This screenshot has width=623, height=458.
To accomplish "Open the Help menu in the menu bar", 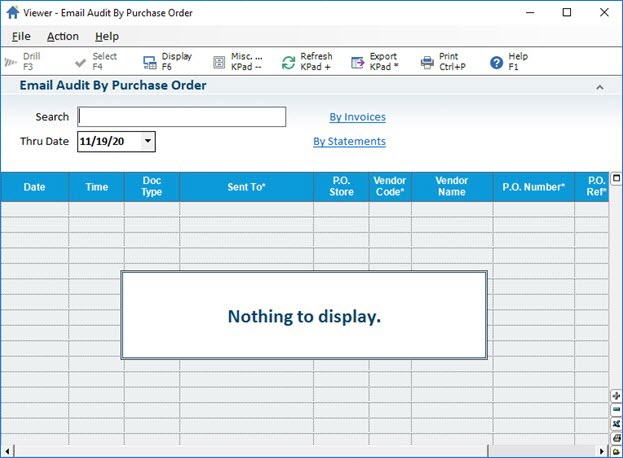I will click(x=107, y=36).
